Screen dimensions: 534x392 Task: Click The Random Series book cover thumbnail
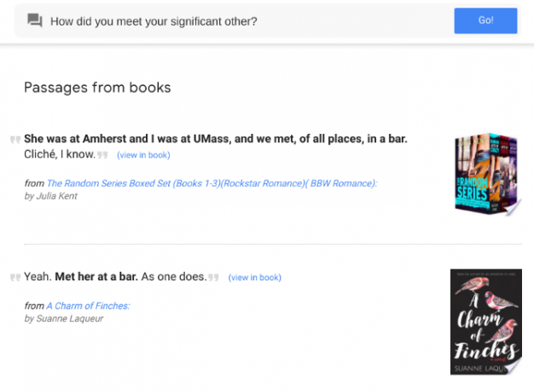click(x=486, y=174)
